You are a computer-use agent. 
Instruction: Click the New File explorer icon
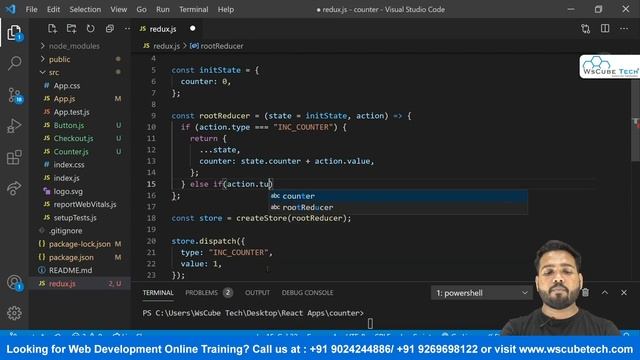[52, 29]
